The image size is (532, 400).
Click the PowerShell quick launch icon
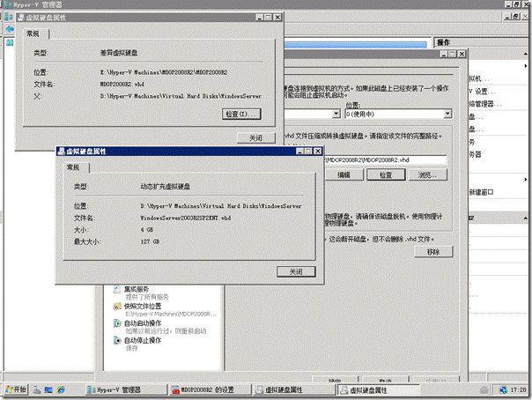tap(48, 390)
